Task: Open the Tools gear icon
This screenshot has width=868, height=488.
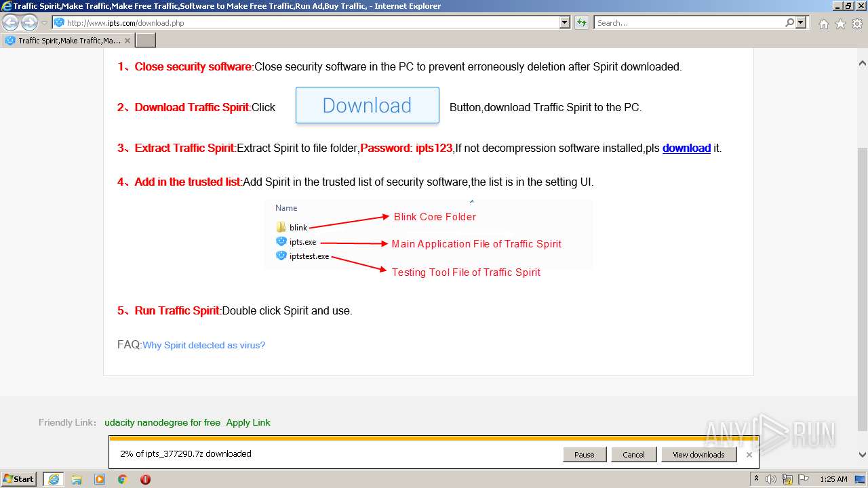Action: pos(857,24)
